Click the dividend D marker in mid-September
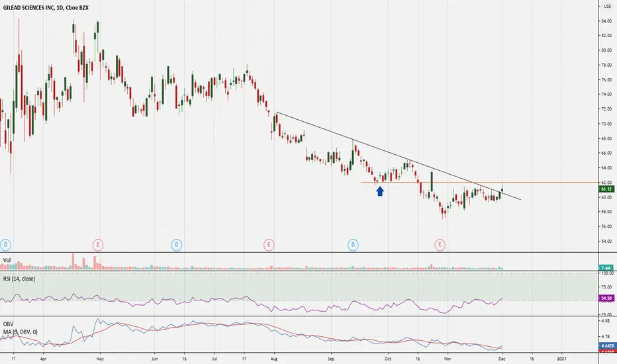 pyautogui.click(x=353, y=245)
